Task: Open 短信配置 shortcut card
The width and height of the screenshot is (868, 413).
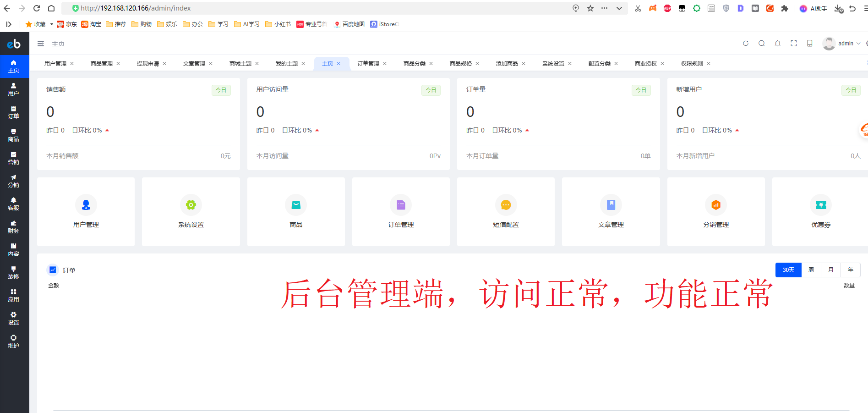Action: 506,212
